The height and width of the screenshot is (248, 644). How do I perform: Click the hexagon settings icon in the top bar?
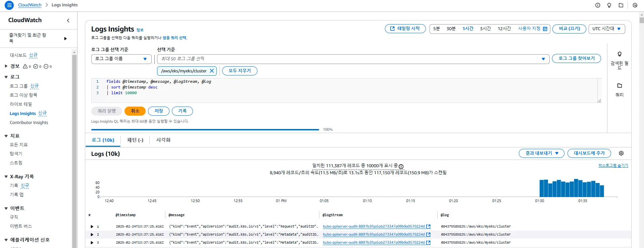[635, 5]
